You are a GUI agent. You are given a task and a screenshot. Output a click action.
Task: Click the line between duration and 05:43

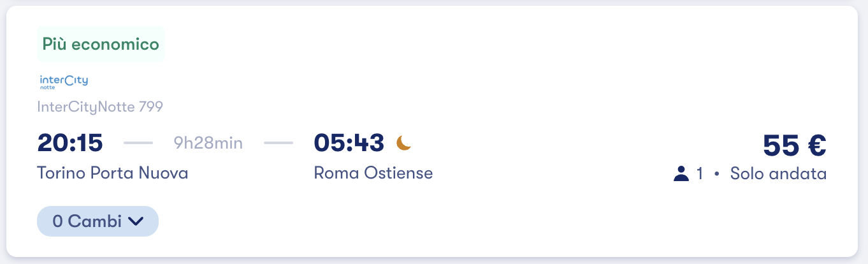coord(278,143)
